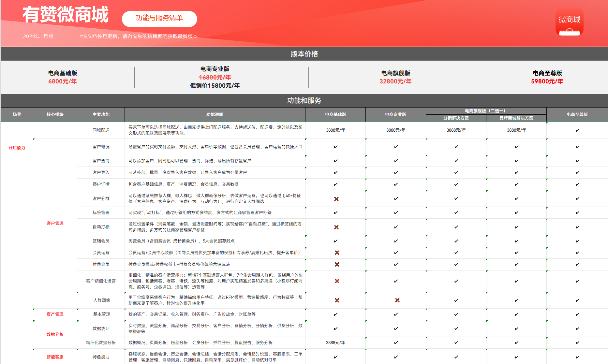Click 3888元/年 for 同城配送 in 品牌商城解决方案
This screenshot has width=608, height=364.
[516, 130]
